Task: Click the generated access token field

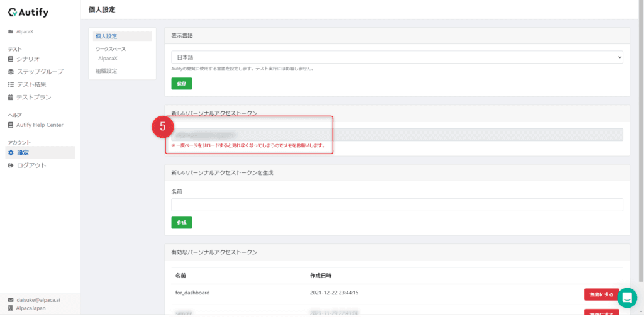Action: point(397,135)
